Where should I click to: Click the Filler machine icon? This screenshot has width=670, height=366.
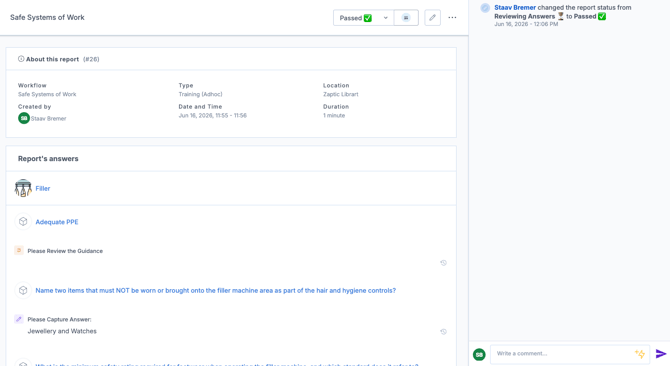23,188
